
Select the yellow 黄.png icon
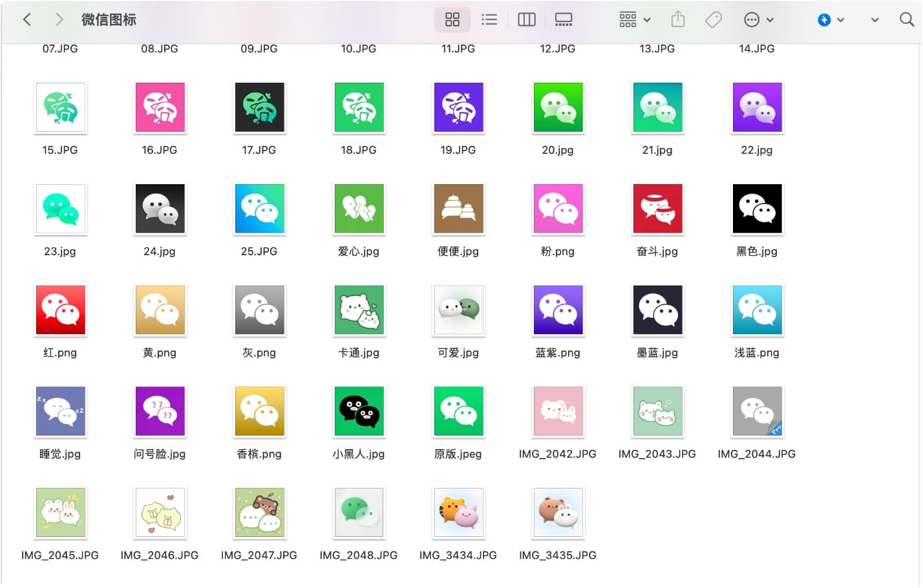pos(160,310)
